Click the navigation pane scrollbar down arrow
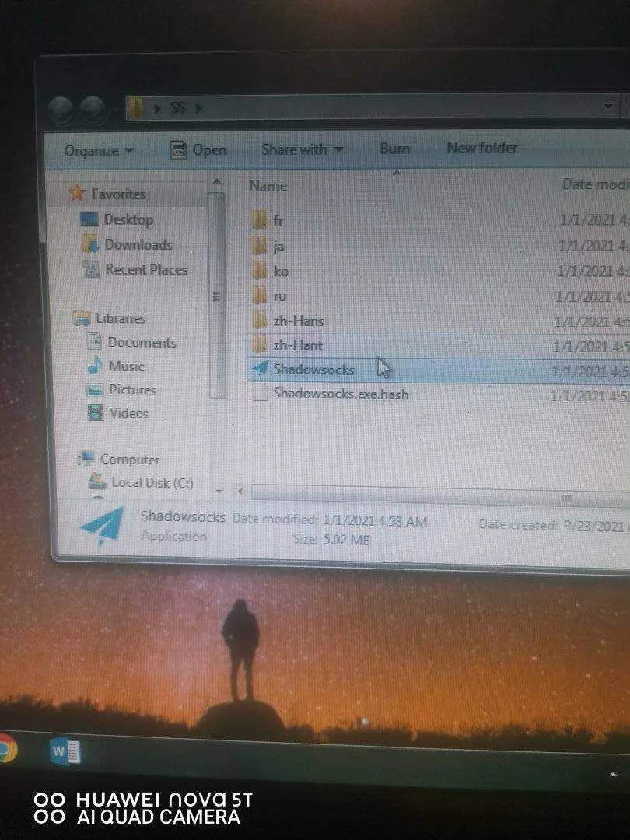This screenshot has width=630, height=840. coord(219,490)
